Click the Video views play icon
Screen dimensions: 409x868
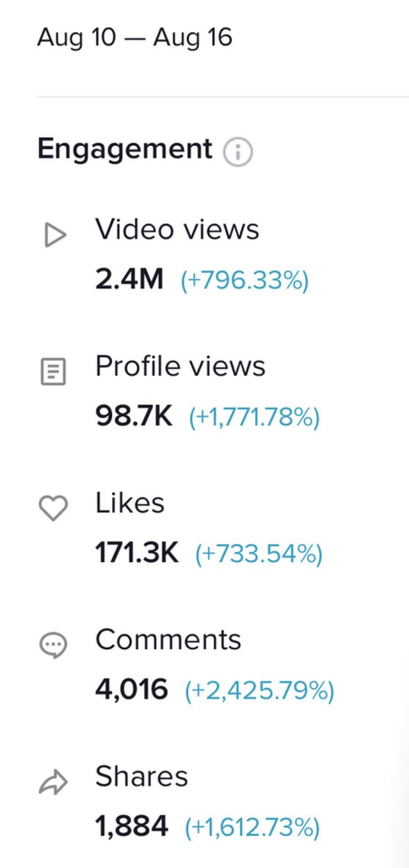pos(55,236)
